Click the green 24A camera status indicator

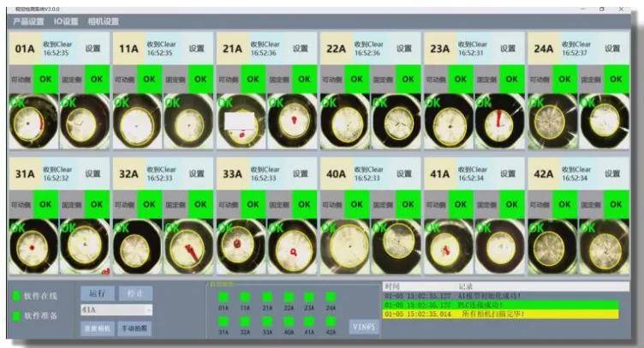[x=331, y=297]
